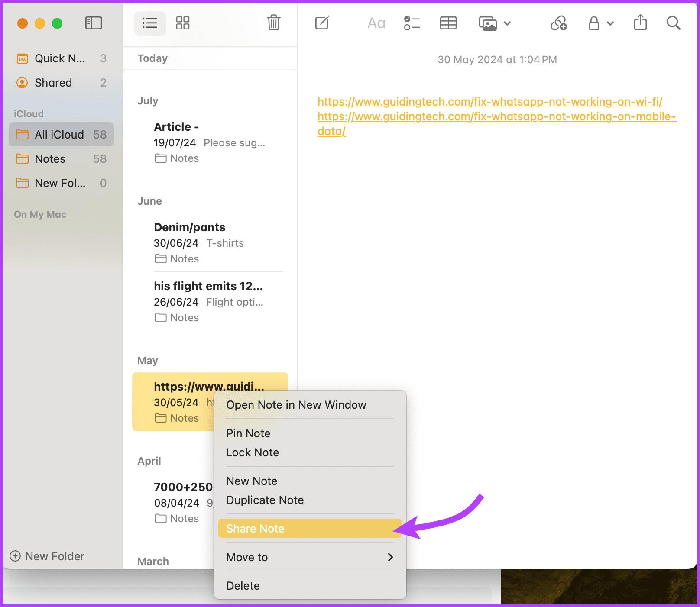The image size is (700, 607).
Task: Toggle the sidebar visibility
Action: coord(94,23)
